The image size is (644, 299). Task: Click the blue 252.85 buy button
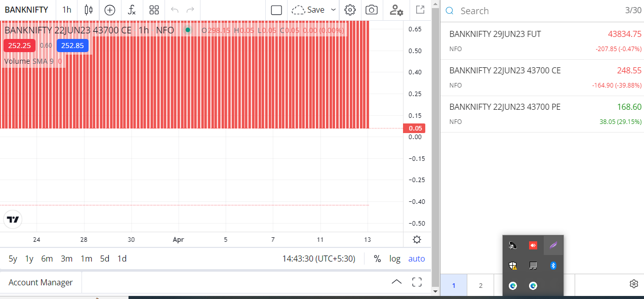(72, 46)
